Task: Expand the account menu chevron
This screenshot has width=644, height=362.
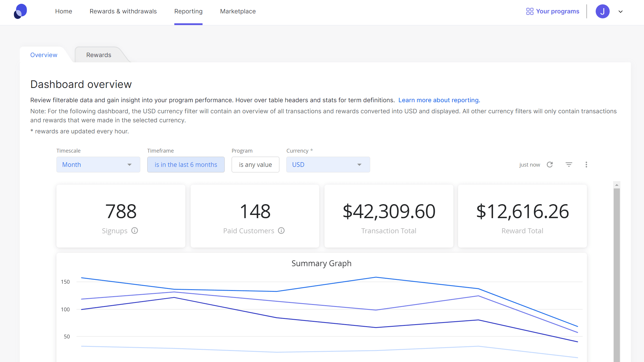Action: pyautogui.click(x=620, y=12)
